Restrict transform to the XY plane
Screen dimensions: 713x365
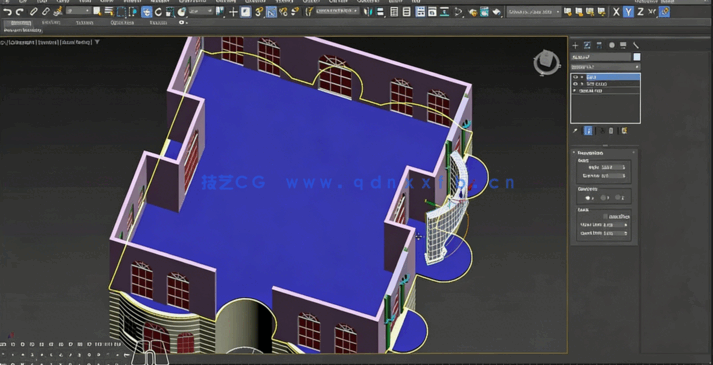652,12
